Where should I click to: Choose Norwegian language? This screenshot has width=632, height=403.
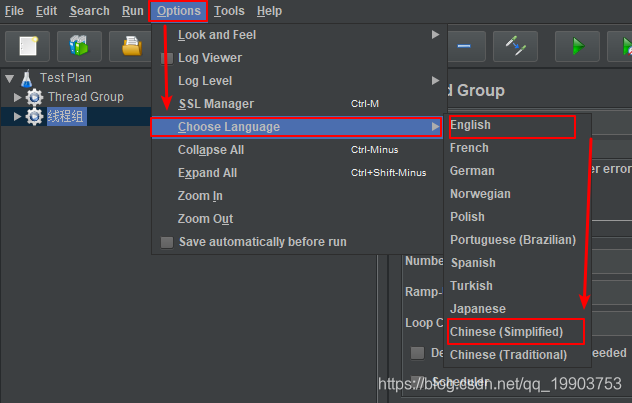[518, 194]
